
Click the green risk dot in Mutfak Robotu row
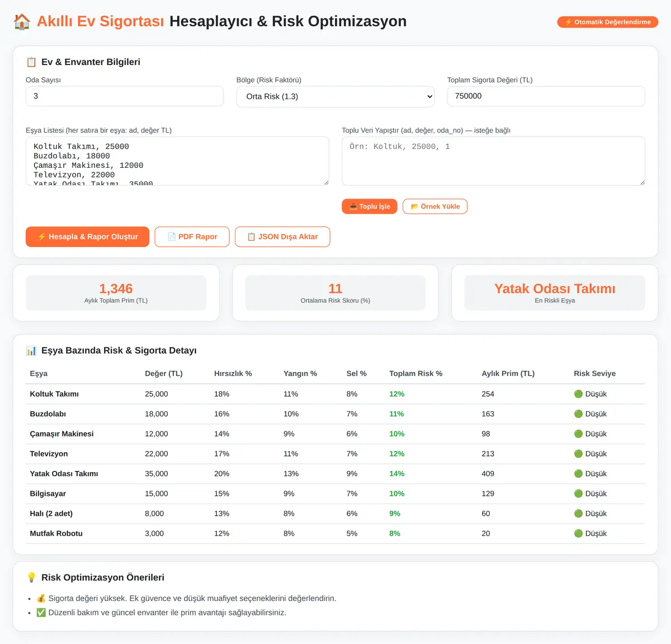point(579,534)
